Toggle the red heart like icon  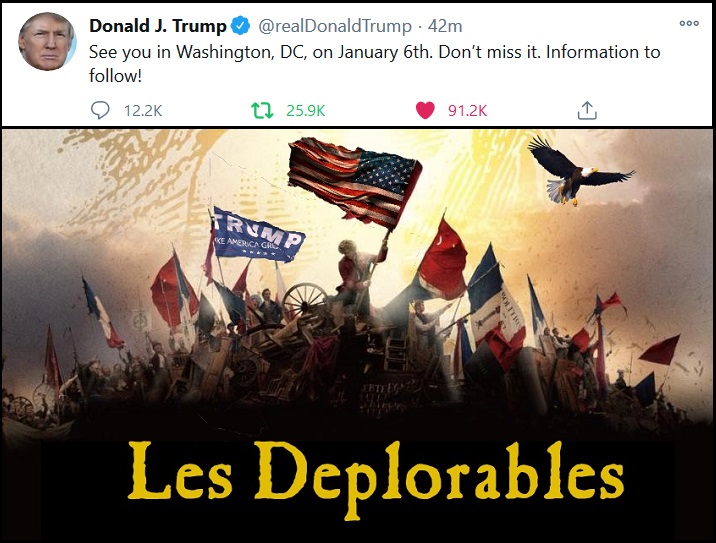tap(425, 111)
